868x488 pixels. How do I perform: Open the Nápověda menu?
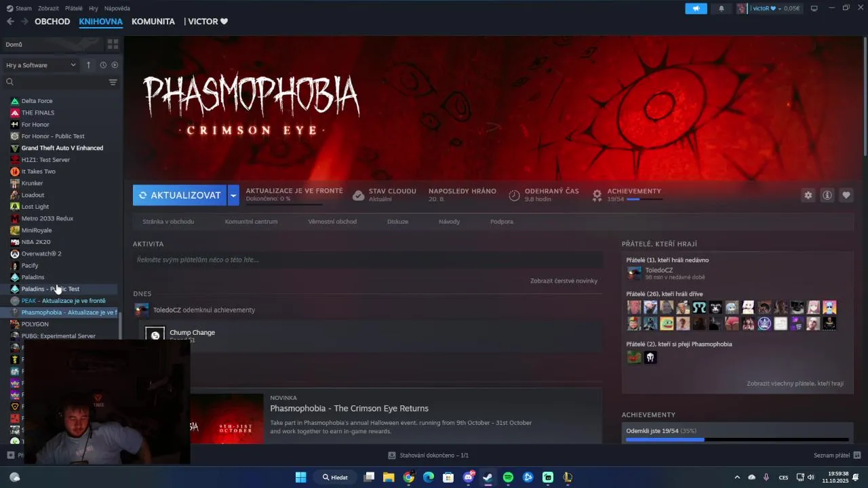117,8
